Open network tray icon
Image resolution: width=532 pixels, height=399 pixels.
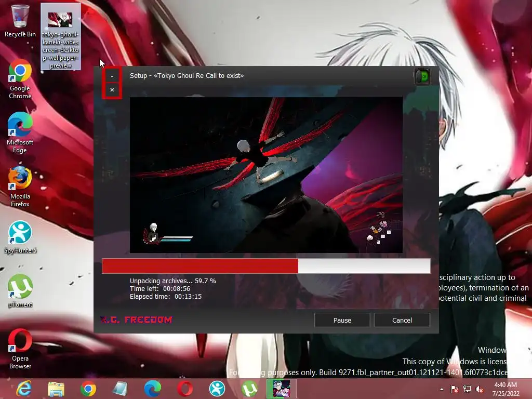(467, 389)
